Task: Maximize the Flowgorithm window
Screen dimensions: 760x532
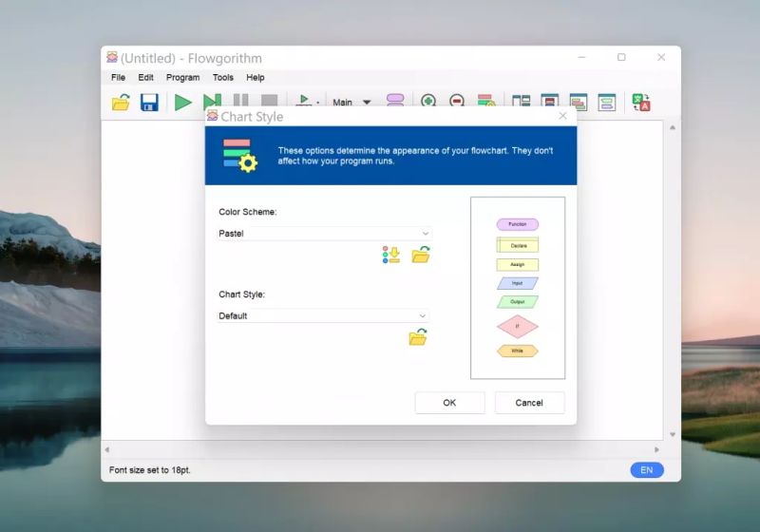Action: pyautogui.click(x=621, y=57)
